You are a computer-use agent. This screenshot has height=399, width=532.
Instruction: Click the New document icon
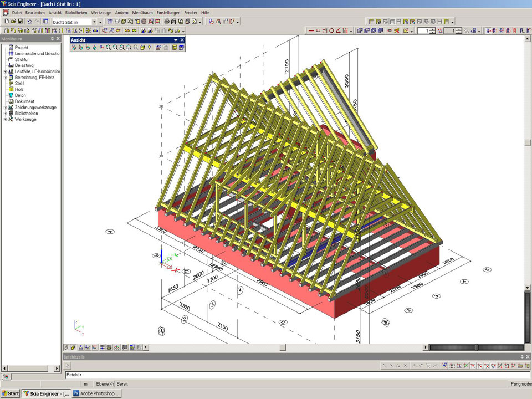point(6,22)
